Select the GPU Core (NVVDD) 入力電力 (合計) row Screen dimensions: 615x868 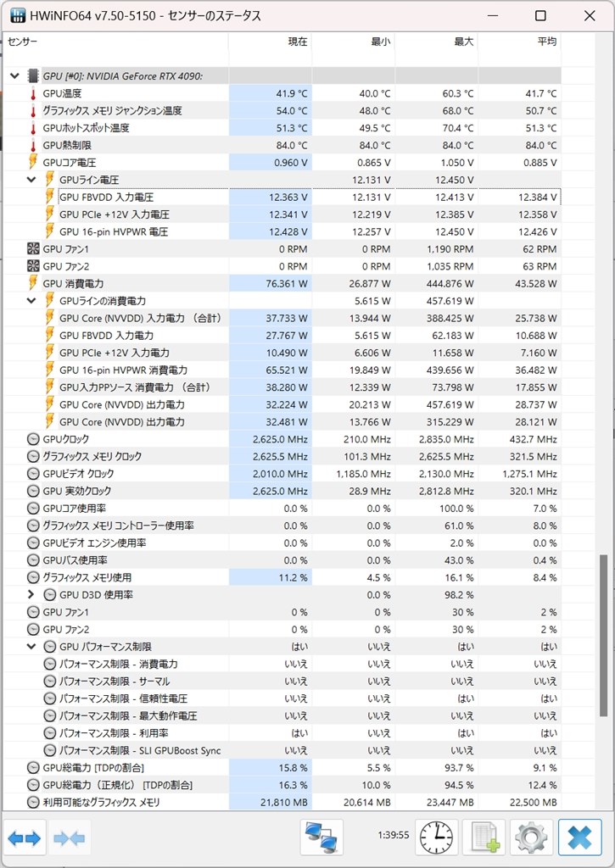(282, 318)
